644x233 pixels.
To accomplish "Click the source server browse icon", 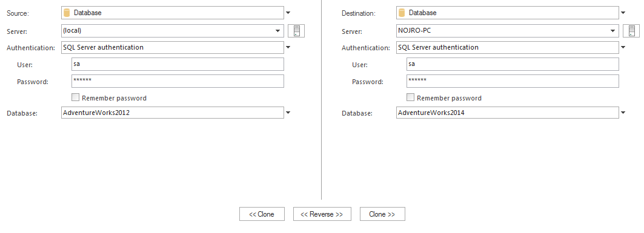I will (x=296, y=31).
